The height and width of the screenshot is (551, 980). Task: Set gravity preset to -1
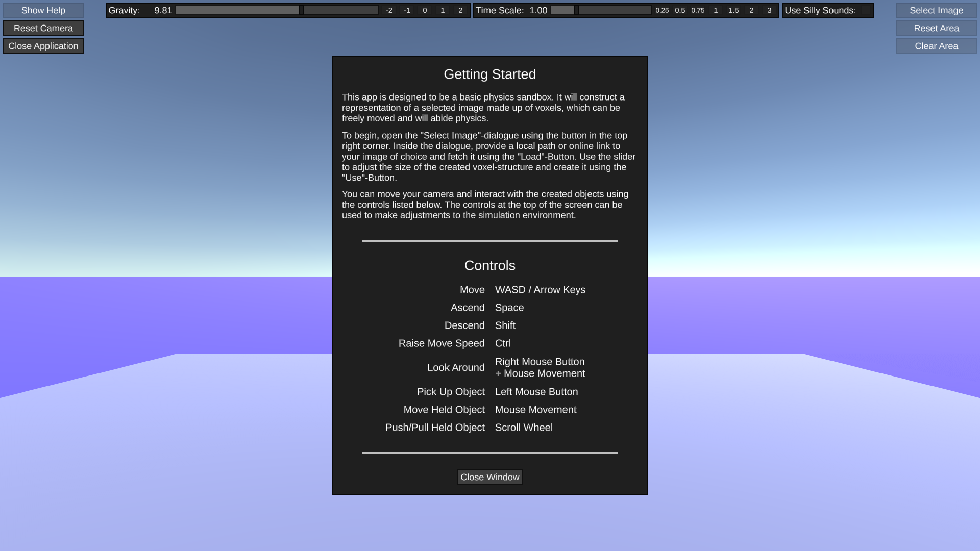coord(407,10)
